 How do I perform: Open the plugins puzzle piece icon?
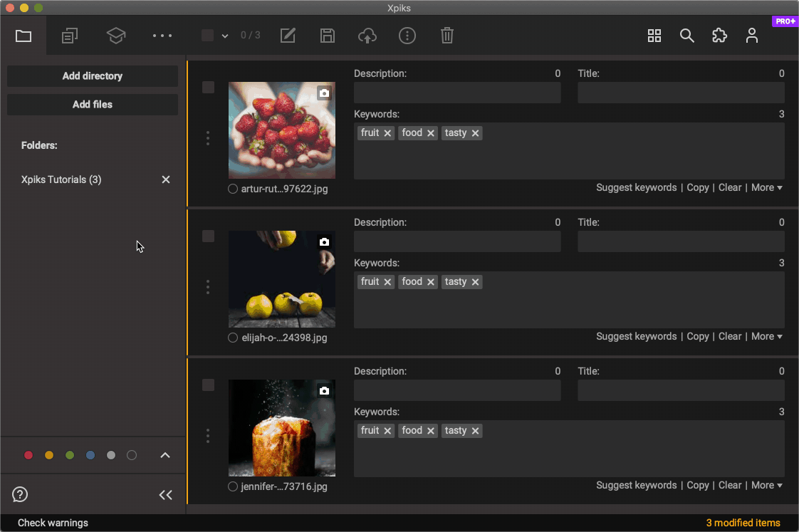719,36
